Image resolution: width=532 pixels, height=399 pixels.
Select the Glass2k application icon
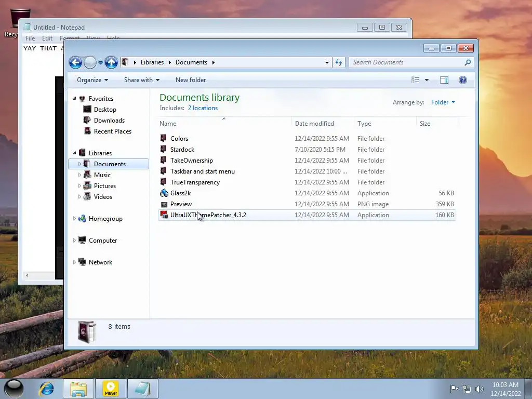tap(164, 193)
